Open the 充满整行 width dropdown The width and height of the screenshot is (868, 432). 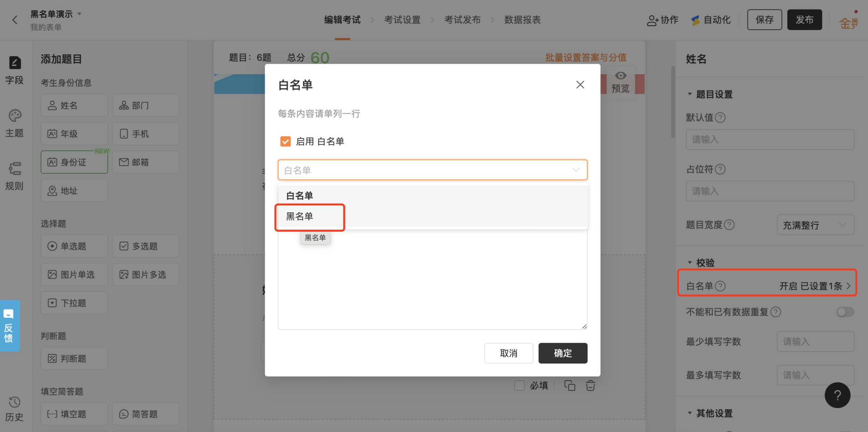815,225
